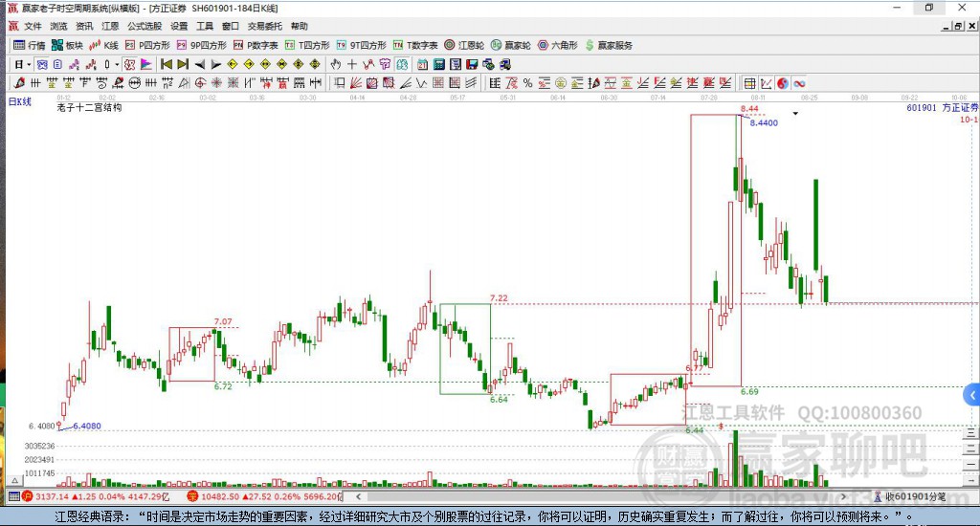Screen dimensions: 980x526
Task: Open the dropdown arrow near 8.4400
Action: click(x=795, y=114)
